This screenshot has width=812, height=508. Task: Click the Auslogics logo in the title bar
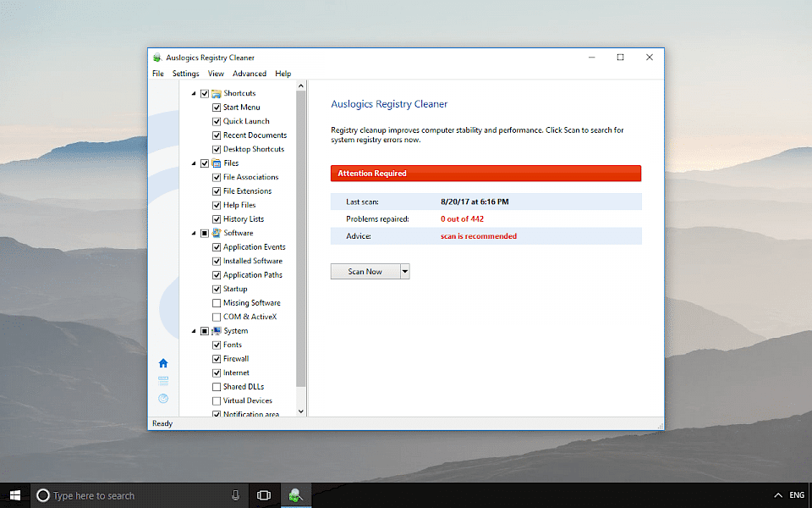coord(157,58)
